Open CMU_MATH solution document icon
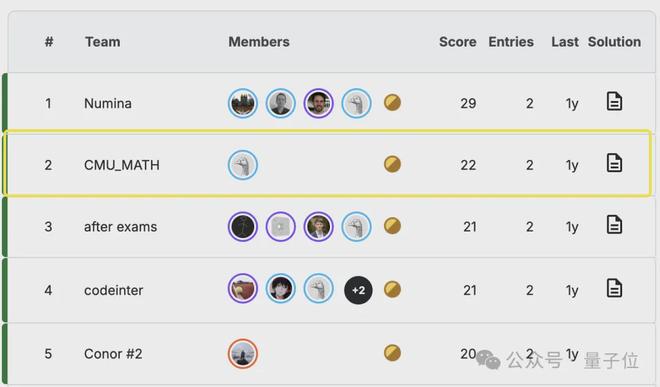This screenshot has width=660, height=387. pos(614,163)
